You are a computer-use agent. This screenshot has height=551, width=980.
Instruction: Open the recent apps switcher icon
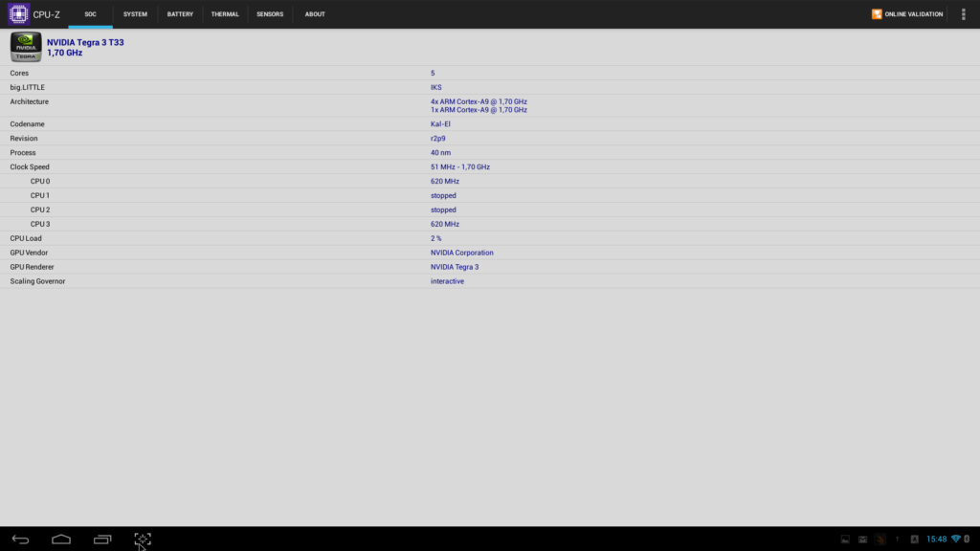click(102, 540)
